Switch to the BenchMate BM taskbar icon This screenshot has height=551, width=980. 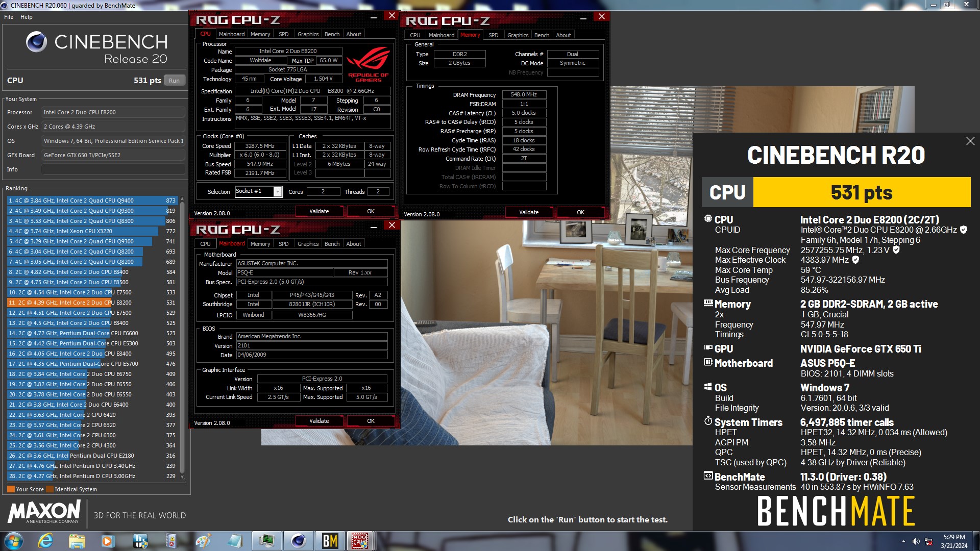330,541
